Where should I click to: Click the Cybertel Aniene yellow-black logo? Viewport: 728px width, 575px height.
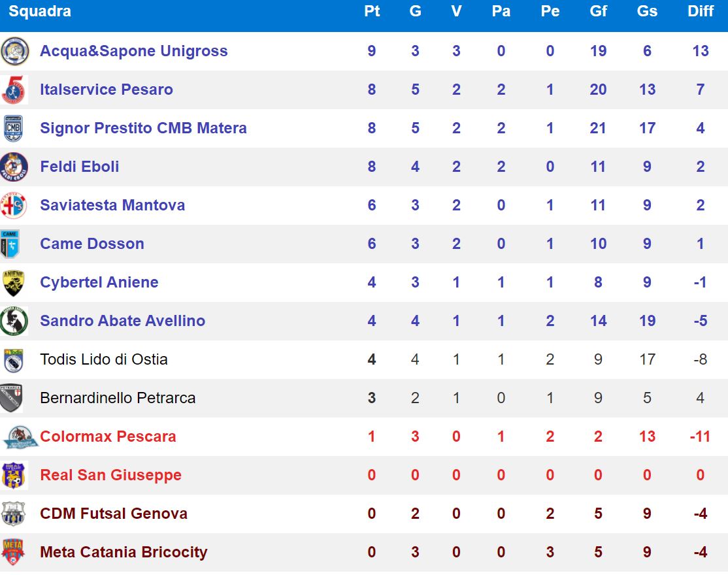pos(13,282)
